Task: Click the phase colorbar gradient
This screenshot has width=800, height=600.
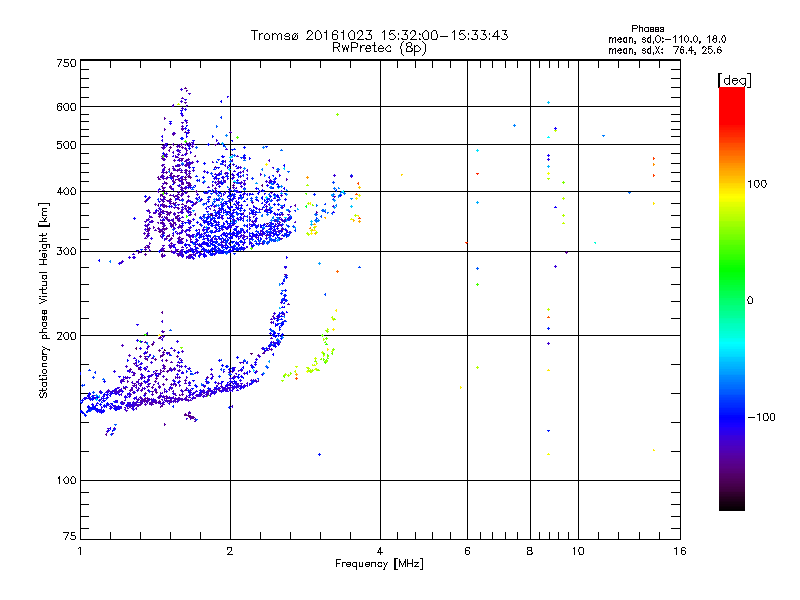Action: [732, 298]
